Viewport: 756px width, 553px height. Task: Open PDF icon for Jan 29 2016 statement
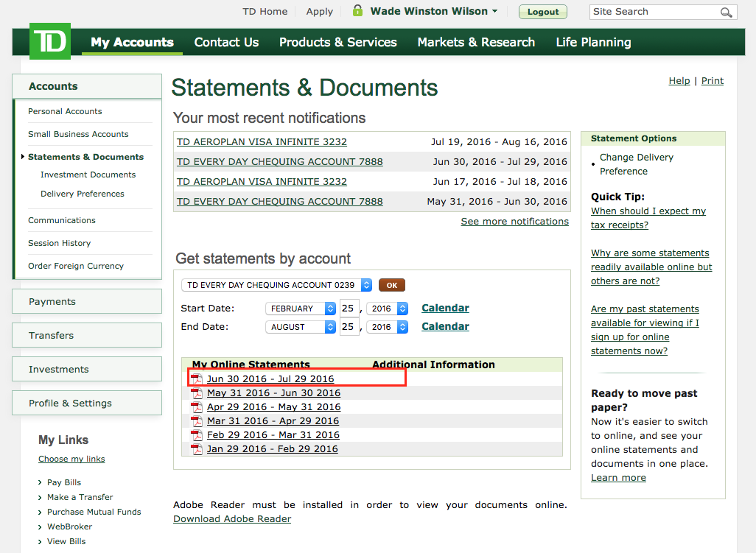click(x=197, y=449)
